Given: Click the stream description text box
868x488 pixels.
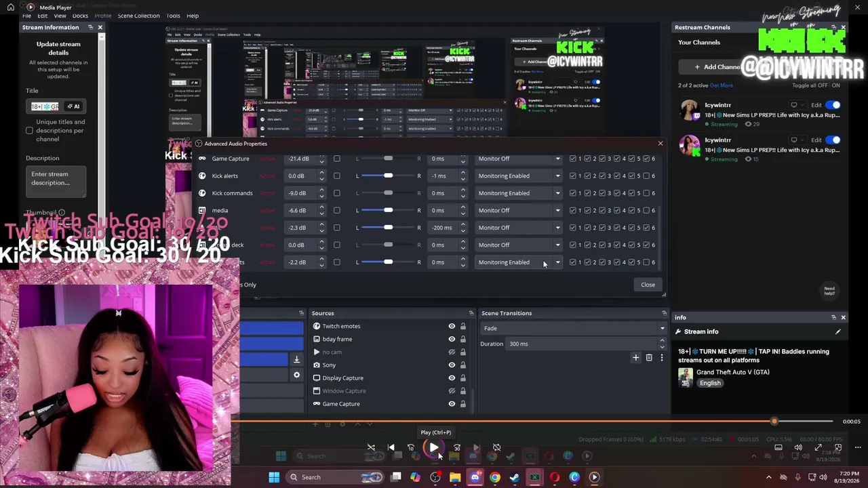Looking at the screenshot, I should (x=57, y=181).
